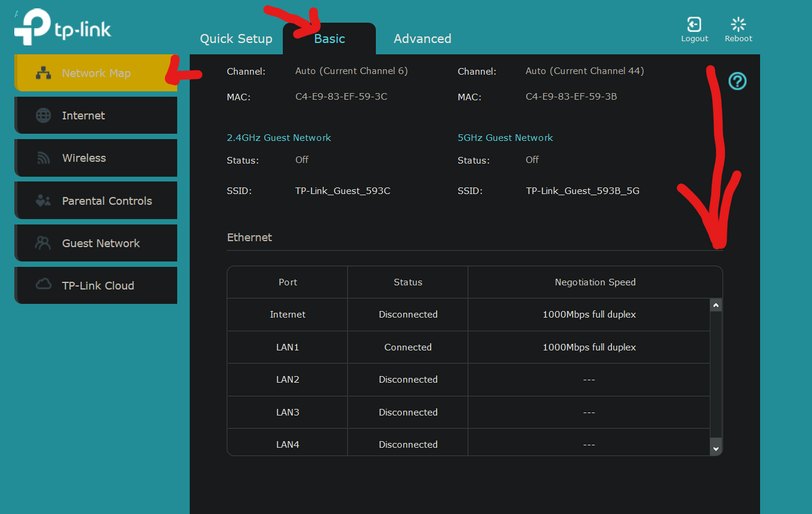
Task: Click the LAN2 Disconnected status cell
Action: pyautogui.click(x=408, y=380)
